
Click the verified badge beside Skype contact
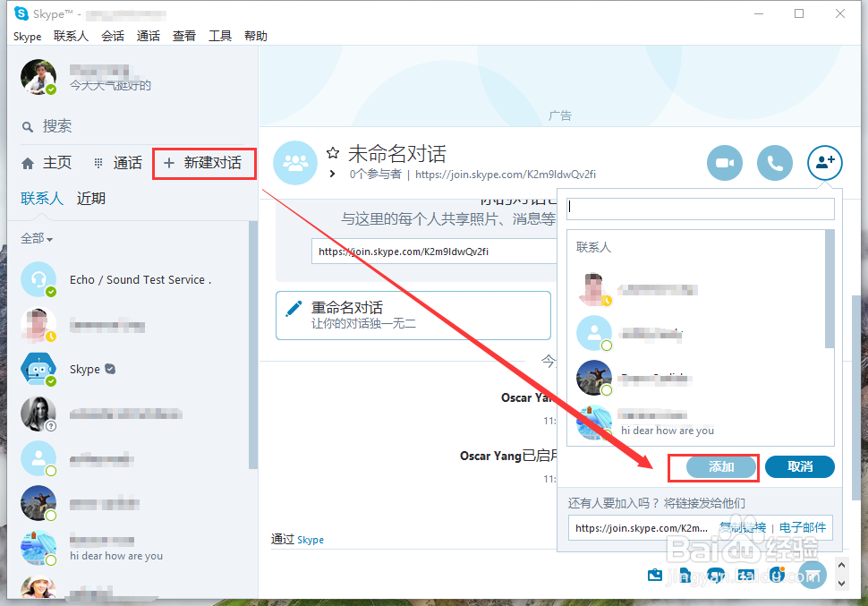pyautogui.click(x=110, y=369)
